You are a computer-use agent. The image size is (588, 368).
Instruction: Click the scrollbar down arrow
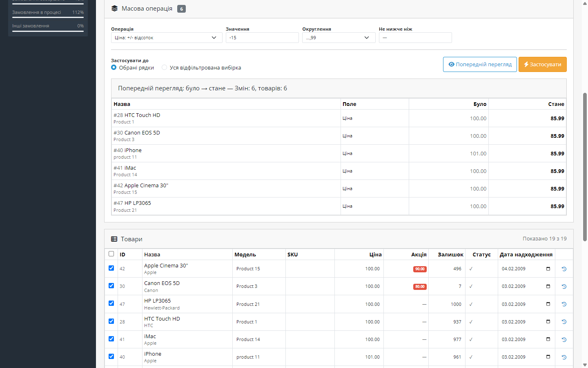[x=585, y=365]
